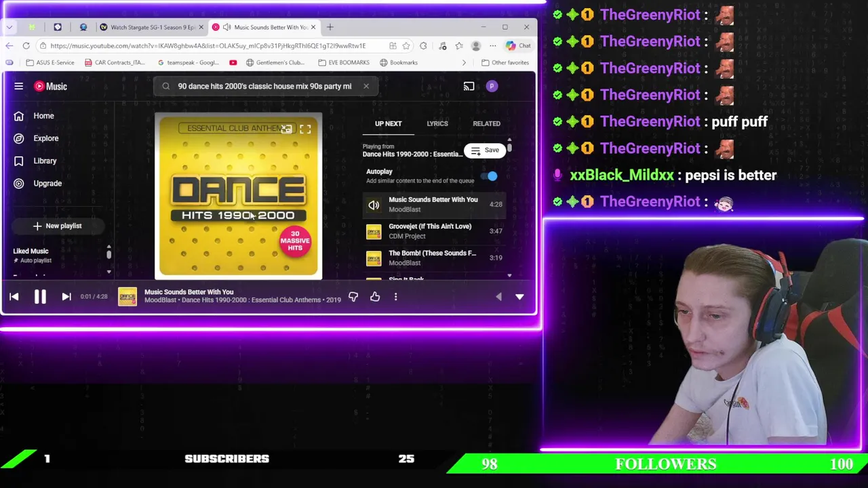Reload the page

click(x=26, y=45)
